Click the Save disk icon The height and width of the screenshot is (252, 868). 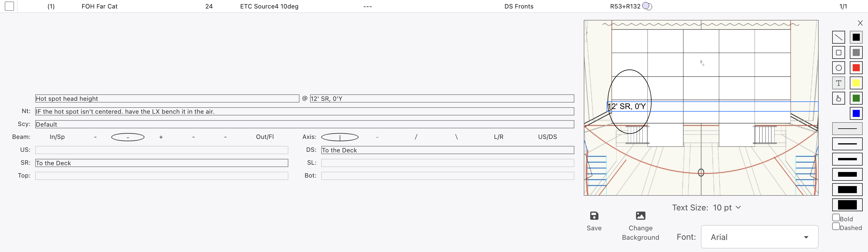[x=594, y=216]
